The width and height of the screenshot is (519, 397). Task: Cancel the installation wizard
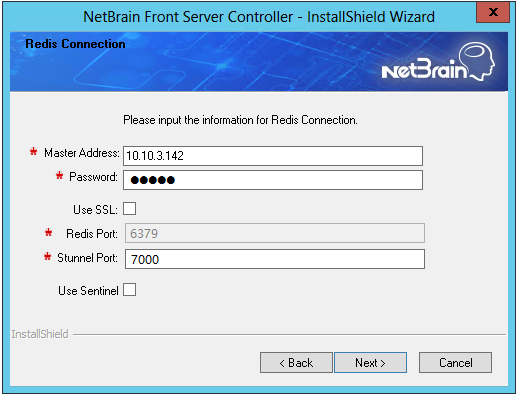pos(455,362)
